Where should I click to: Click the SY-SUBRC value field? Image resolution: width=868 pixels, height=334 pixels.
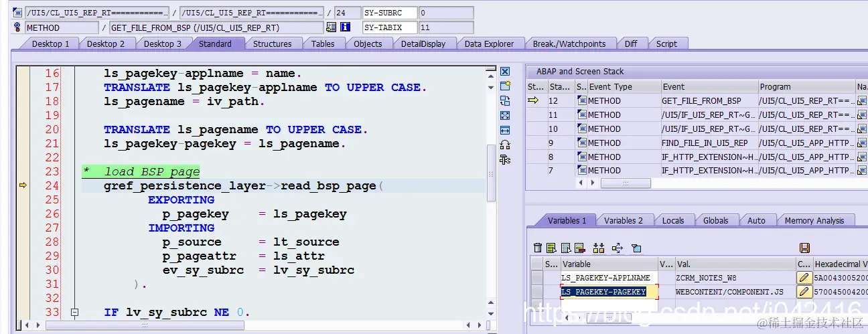point(446,13)
